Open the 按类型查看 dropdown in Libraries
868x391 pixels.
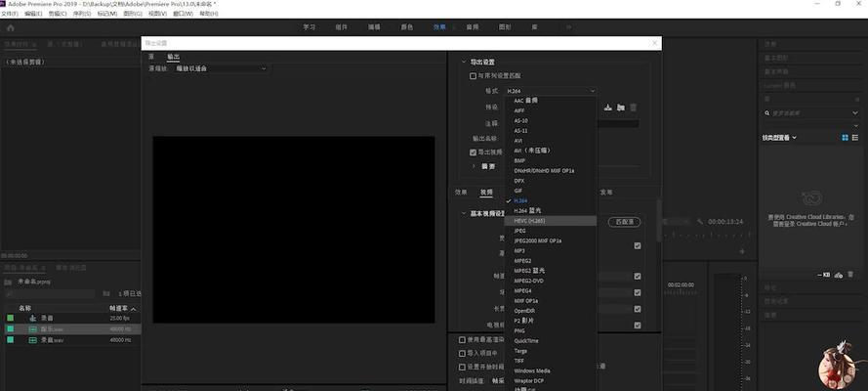(x=779, y=138)
